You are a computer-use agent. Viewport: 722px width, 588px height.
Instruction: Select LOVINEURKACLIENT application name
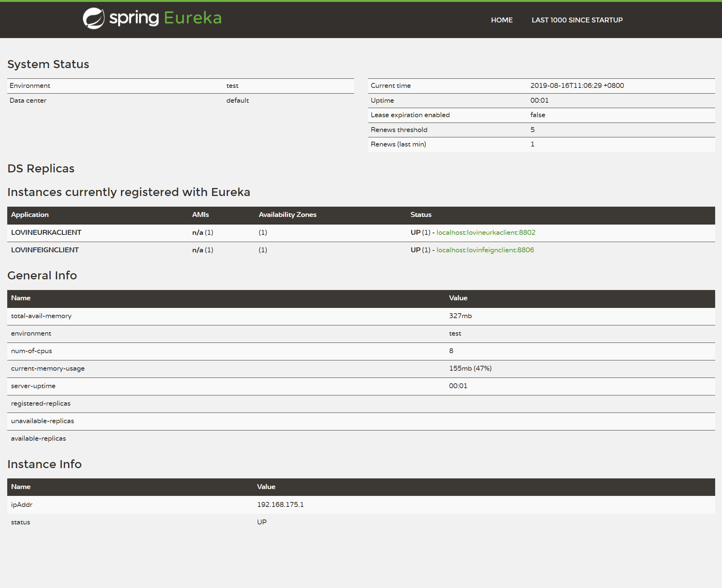pos(46,233)
